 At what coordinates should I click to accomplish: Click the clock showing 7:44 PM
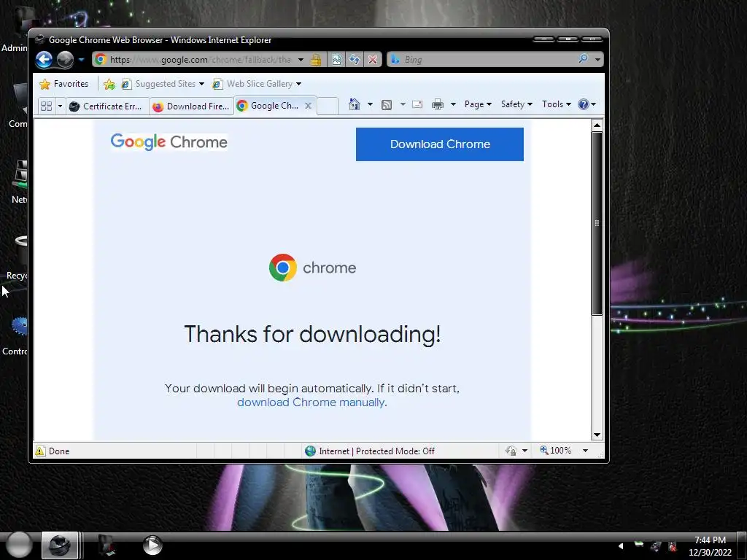[x=710, y=540]
